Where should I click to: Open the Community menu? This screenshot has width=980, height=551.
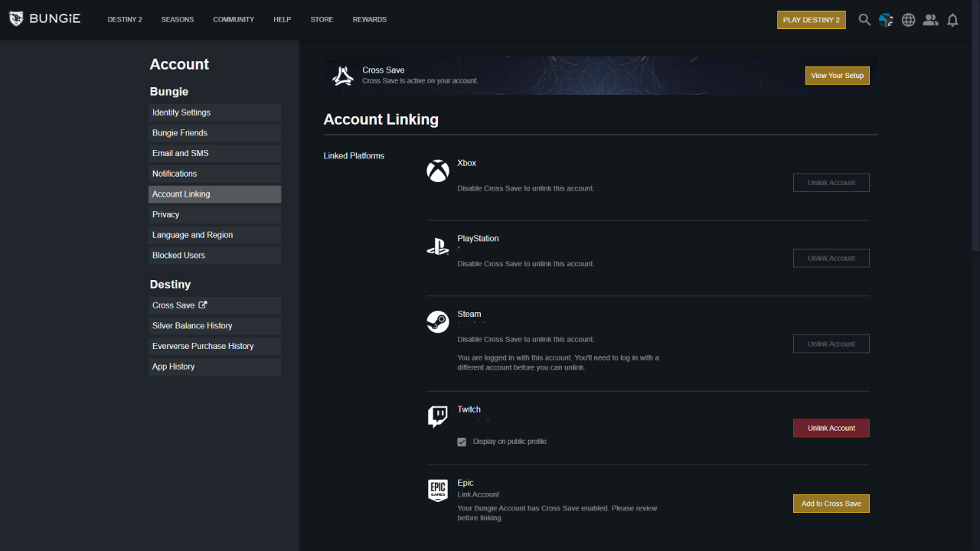coord(234,20)
